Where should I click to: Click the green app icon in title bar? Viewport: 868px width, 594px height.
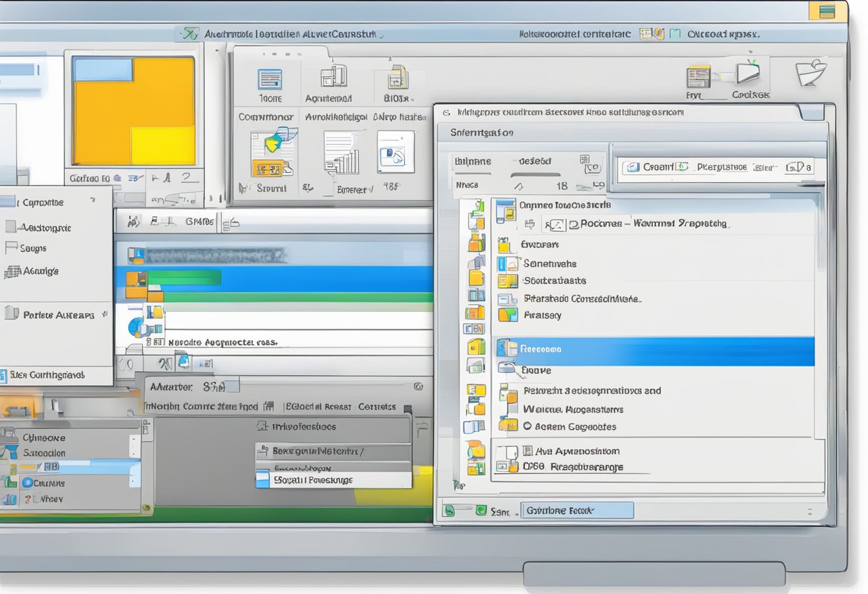(189, 34)
